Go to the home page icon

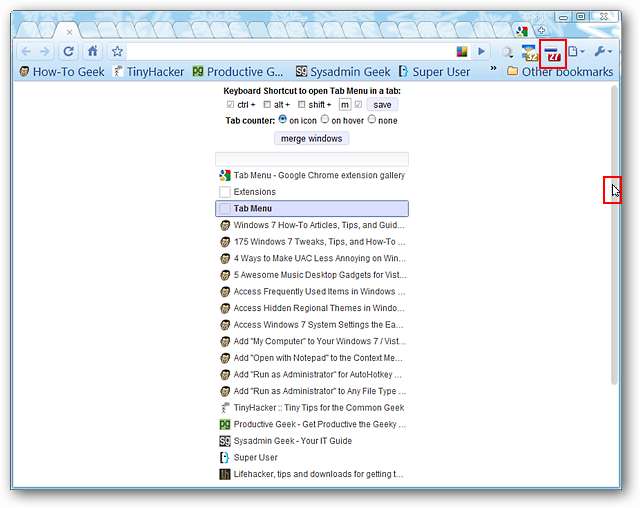(x=93, y=51)
